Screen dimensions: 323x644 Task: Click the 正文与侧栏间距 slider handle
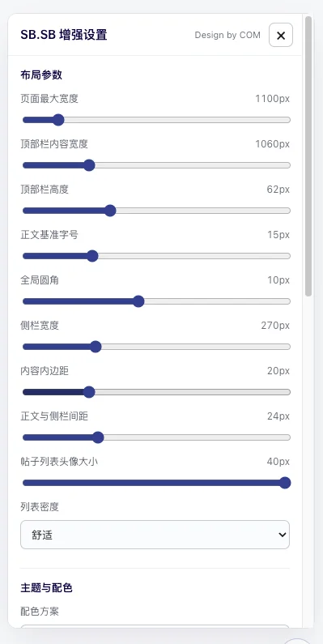98,437
